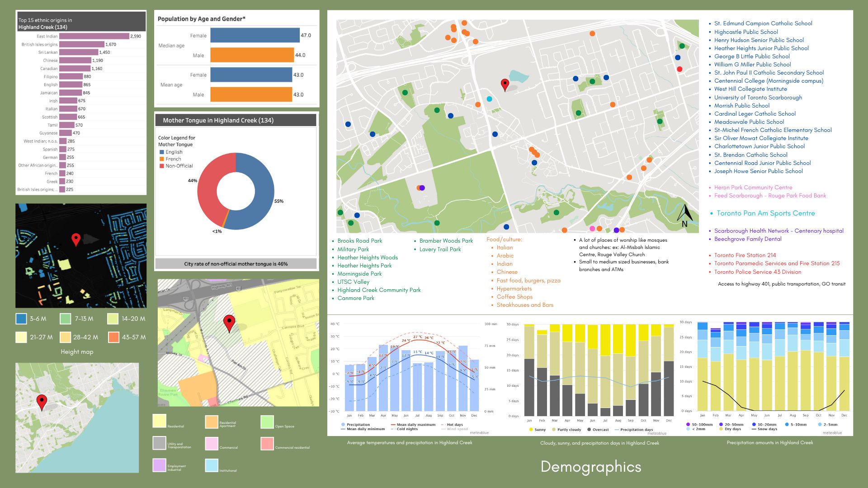The height and width of the screenshot is (488, 868).
Task: Click the East Indian bar in chart
Action: (x=94, y=36)
